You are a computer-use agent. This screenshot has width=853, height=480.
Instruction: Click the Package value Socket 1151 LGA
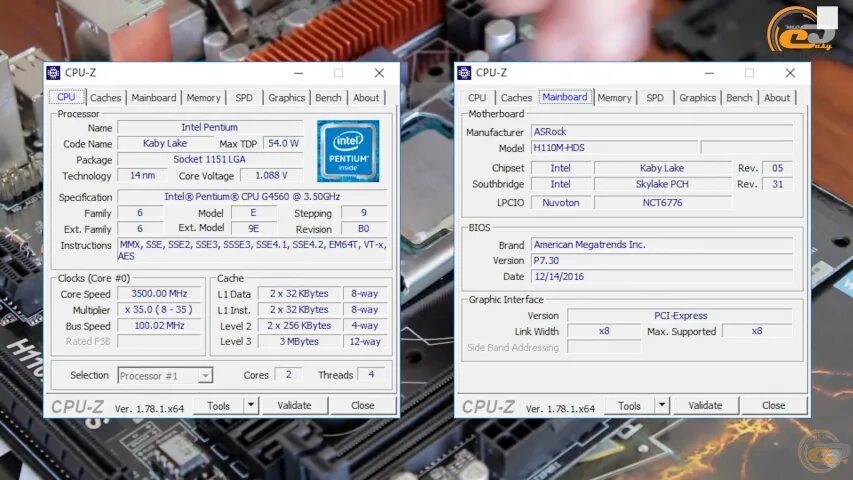pyautogui.click(x=209, y=159)
